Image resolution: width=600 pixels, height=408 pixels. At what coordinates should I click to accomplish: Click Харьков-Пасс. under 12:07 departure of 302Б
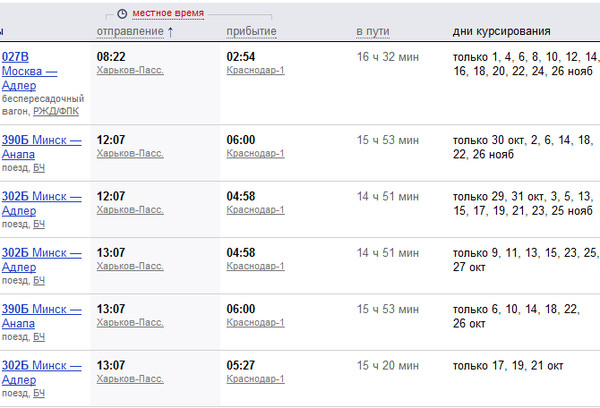(130, 210)
